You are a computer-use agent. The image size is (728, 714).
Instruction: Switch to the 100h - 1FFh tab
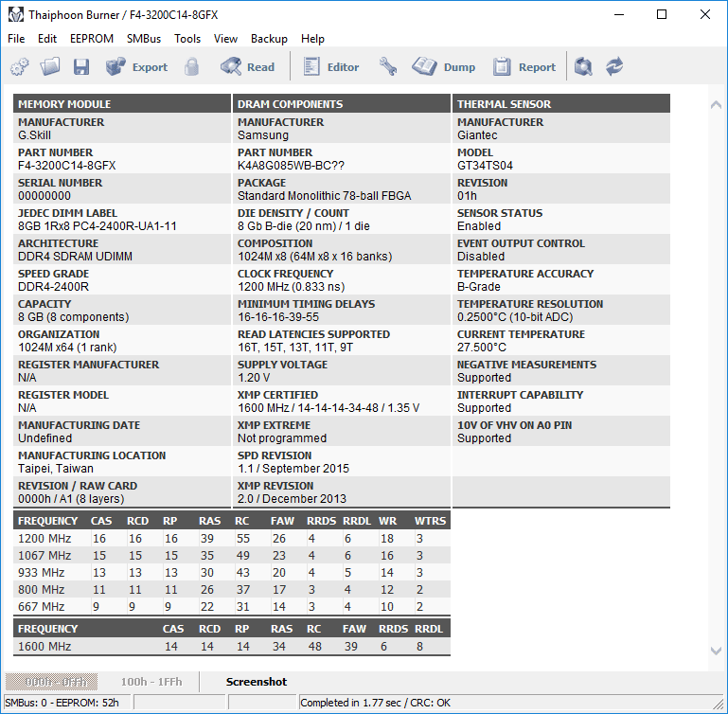click(151, 682)
